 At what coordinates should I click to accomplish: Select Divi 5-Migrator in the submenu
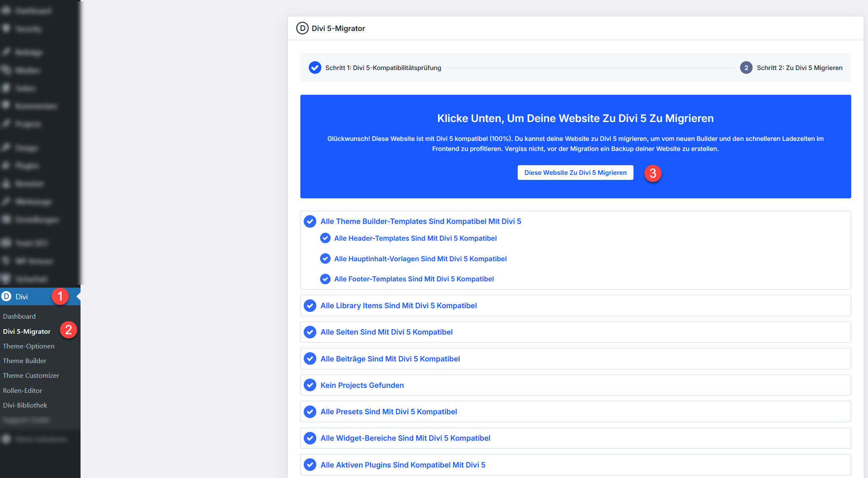tap(27, 331)
